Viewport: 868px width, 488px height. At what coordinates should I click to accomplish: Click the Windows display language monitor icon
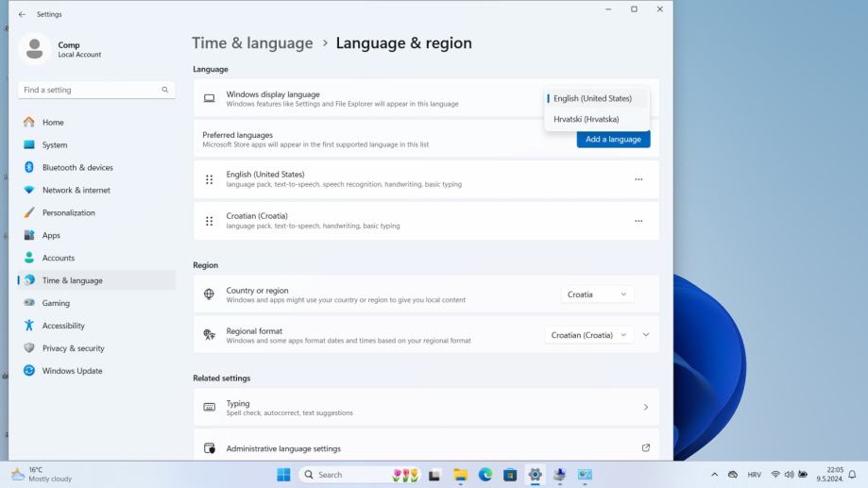[210, 98]
